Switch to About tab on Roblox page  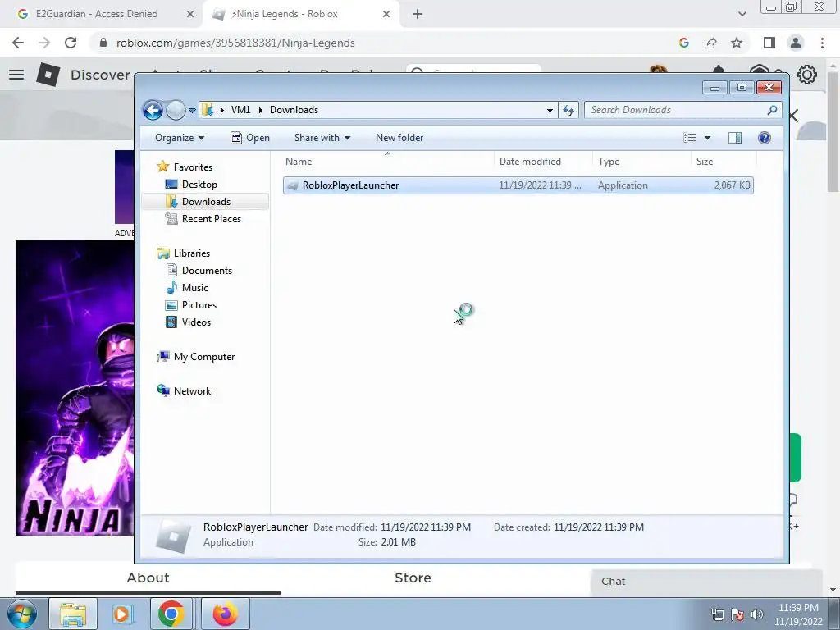coord(148,578)
